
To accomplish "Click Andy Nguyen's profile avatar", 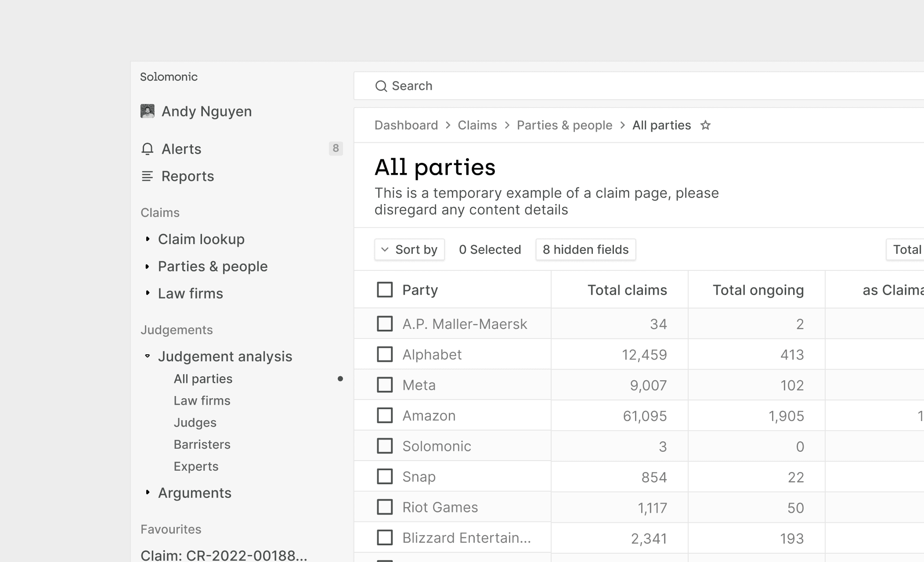I will 148,111.
